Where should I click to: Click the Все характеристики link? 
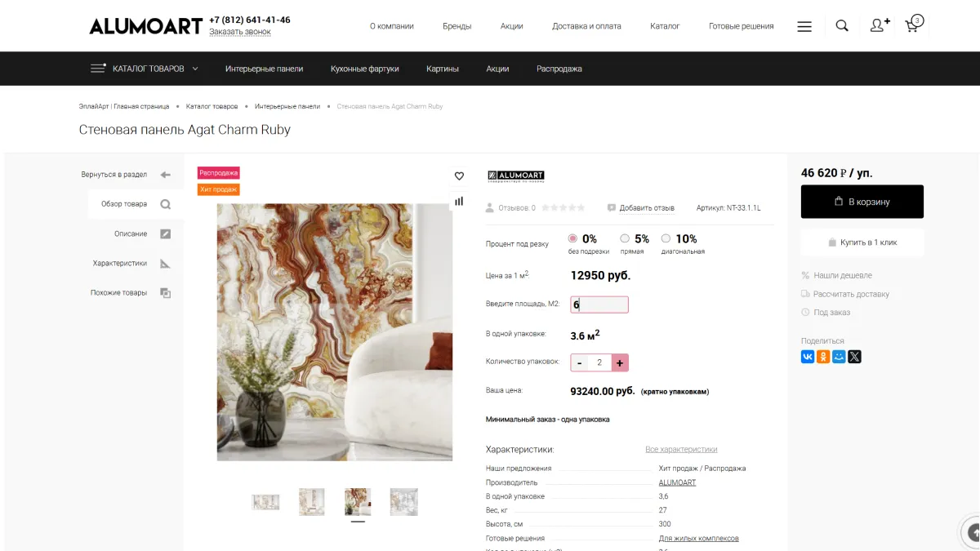681,449
